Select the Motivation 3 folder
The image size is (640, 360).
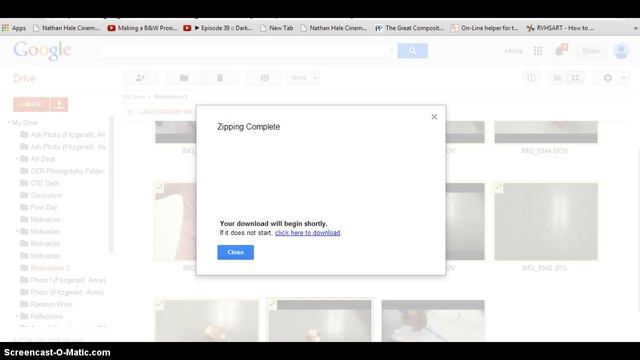coord(50,268)
